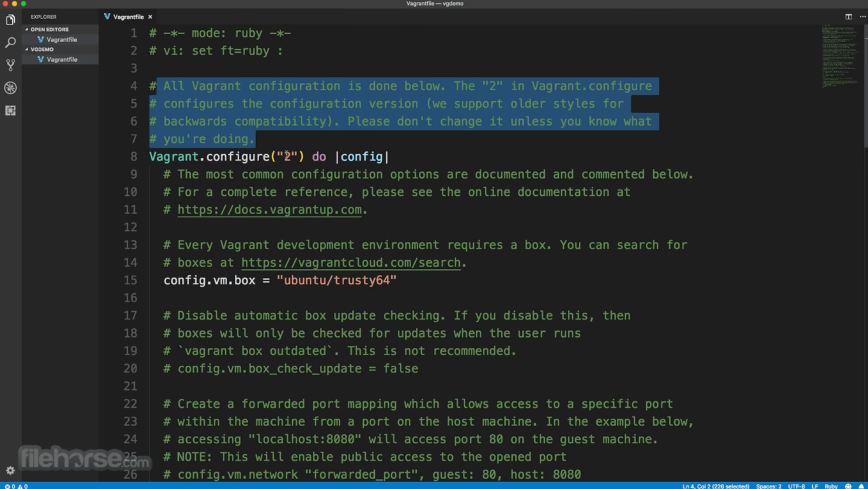Change end of line sequence LF
The image size is (868, 489).
click(x=815, y=485)
